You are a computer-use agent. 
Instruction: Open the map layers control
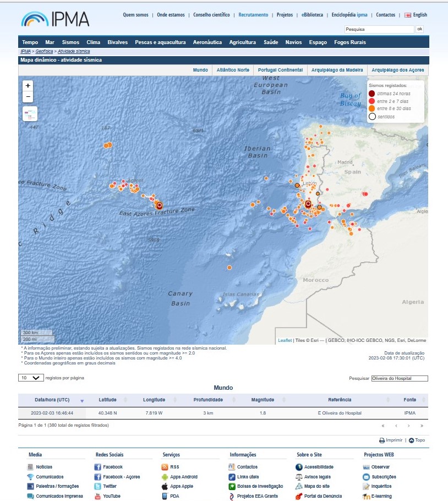[30, 114]
